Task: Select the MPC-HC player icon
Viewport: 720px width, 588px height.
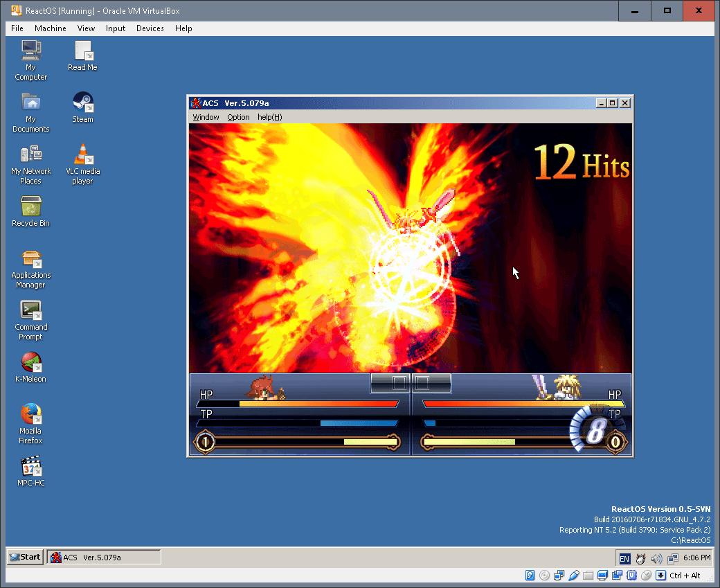Action: [x=30, y=471]
